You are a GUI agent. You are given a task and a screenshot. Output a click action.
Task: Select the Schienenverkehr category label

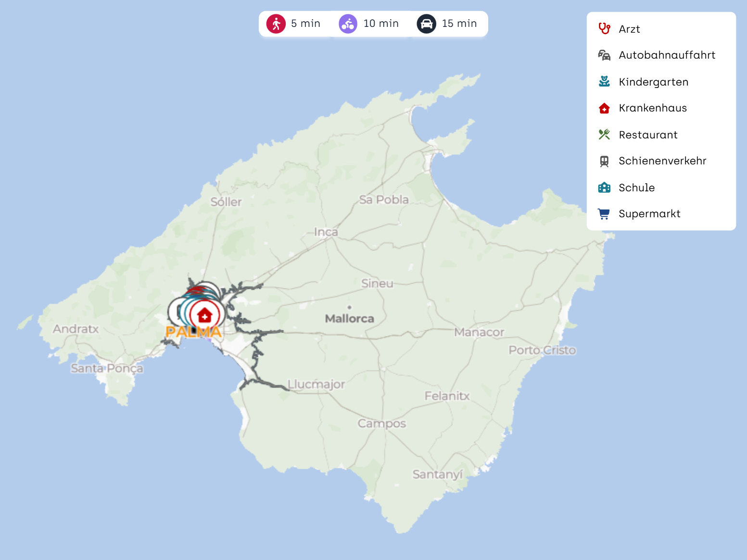(x=662, y=161)
